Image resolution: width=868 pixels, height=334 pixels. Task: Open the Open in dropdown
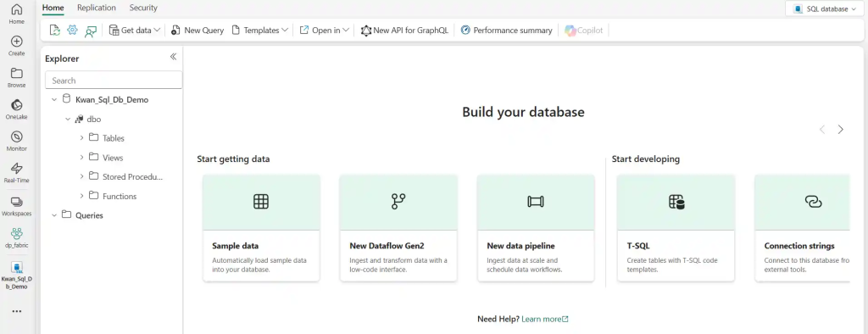(x=325, y=31)
